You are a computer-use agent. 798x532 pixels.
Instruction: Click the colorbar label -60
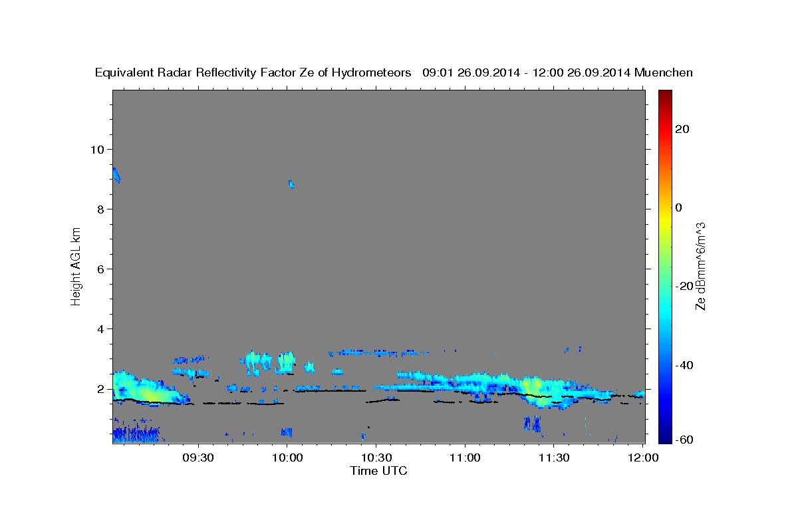684,439
